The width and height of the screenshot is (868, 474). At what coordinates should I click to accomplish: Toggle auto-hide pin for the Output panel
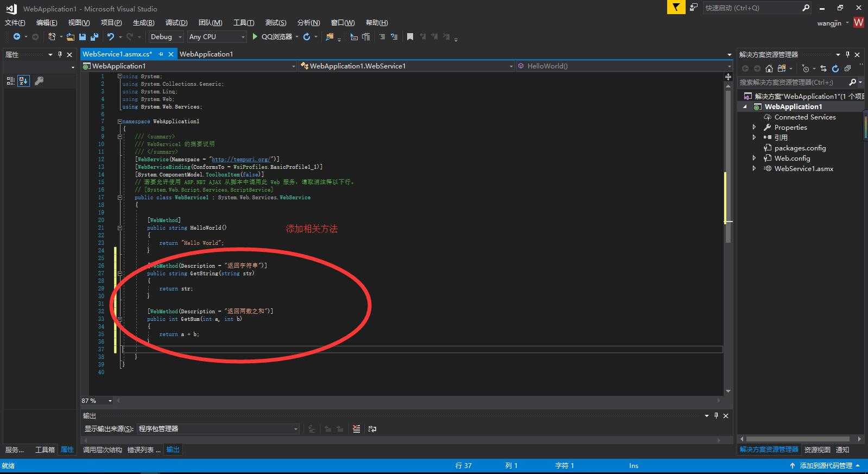716,415
